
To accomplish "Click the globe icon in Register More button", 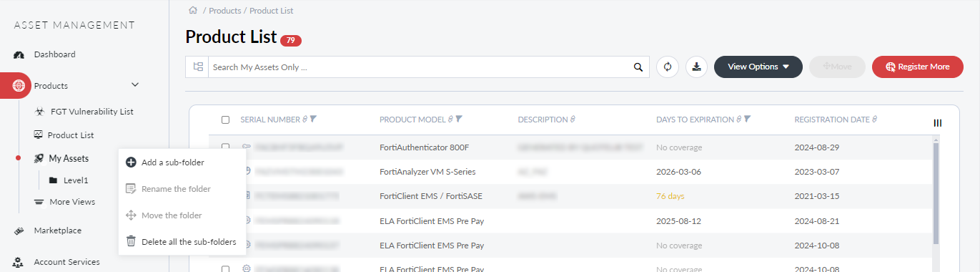I will 891,67.
